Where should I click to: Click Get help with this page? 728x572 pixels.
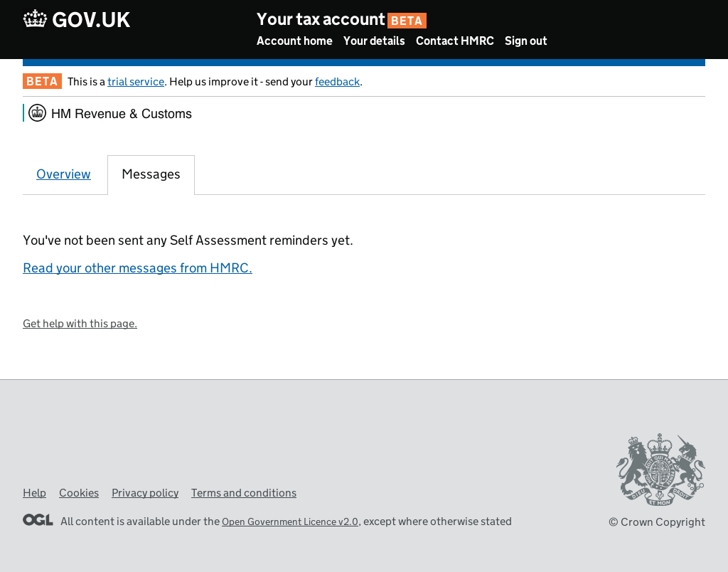[x=80, y=324]
